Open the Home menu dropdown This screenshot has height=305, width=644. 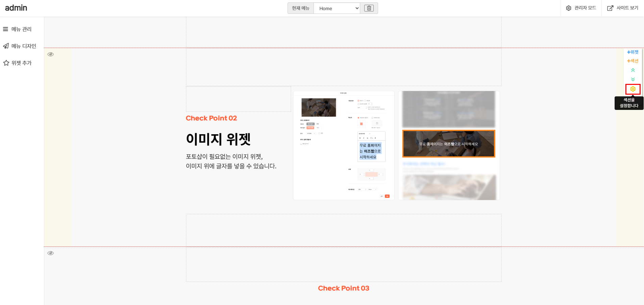click(x=337, y=8)
